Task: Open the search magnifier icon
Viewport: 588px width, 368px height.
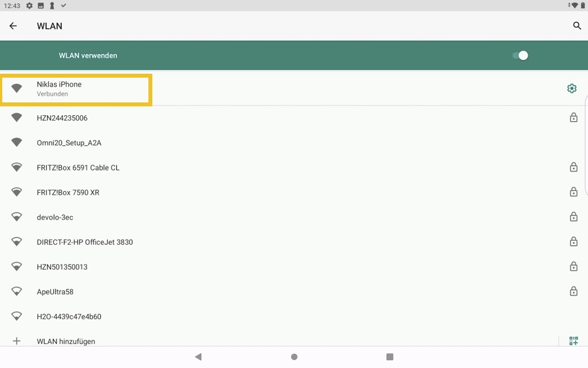Action: (577, 26)
